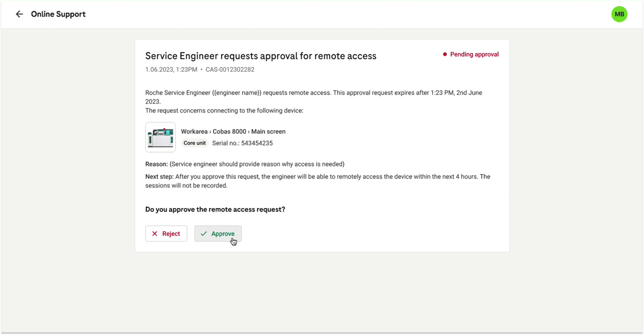This screenshot has width=644, height=335.
Task: Click the red pending status dot
Action: (x=445, y=55)
